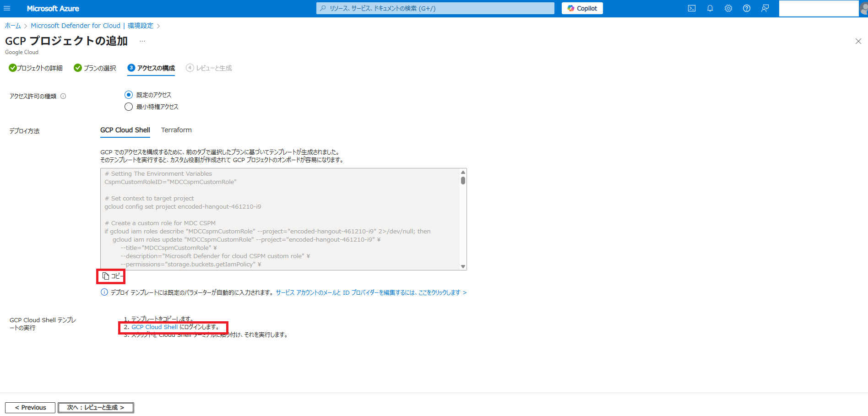This screenshot has height=416, width=868.
Task: Open the ellipsis more options menu
Action: point(142,41)
